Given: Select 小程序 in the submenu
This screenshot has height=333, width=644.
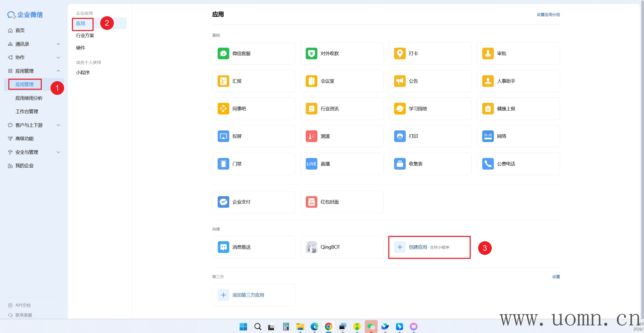Looking at the screenshot, I should coord(83,73).
